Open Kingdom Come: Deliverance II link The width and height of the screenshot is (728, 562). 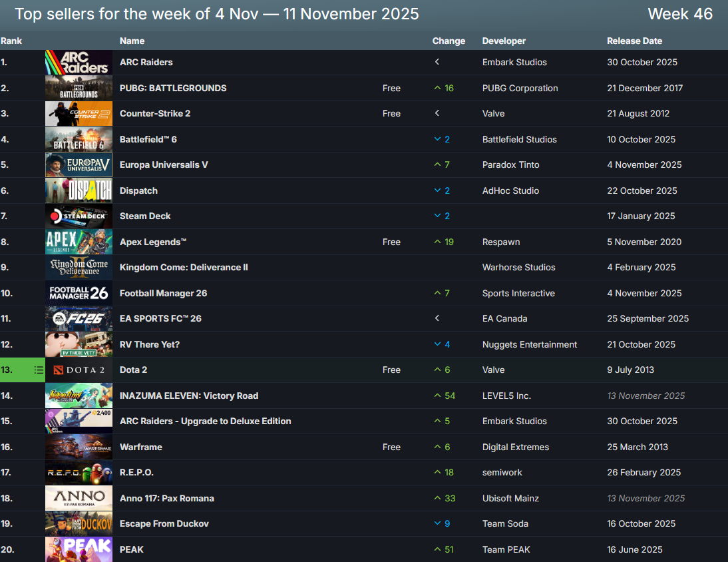click(x=184, y=268)
